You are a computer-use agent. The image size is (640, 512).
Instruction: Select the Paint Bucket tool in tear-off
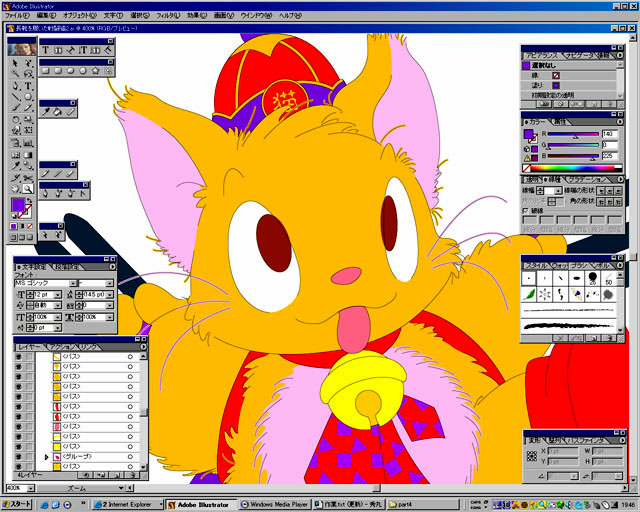coord(58,111)
